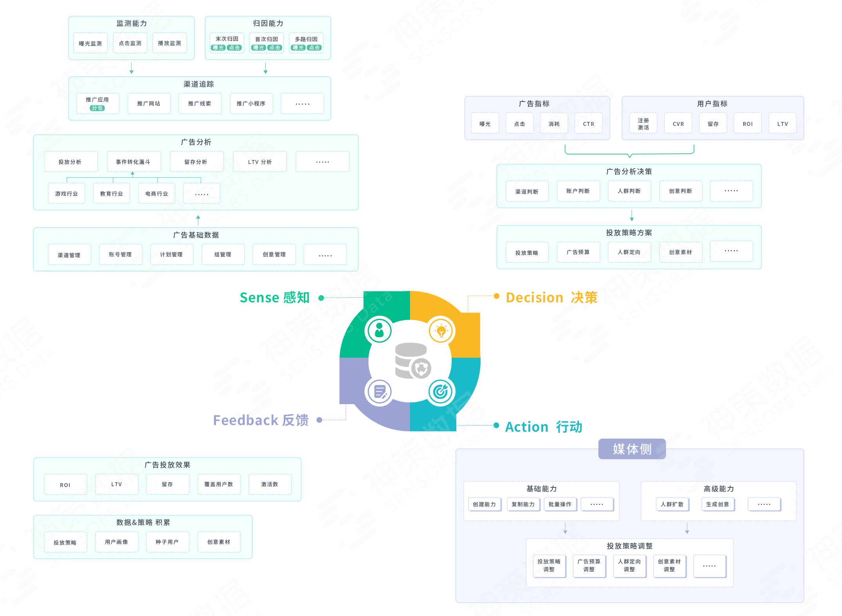This screenshot has width=842, height=616.
Task: Click the purple Feedback 反馈 bullet dot
Action: point(319,420)
